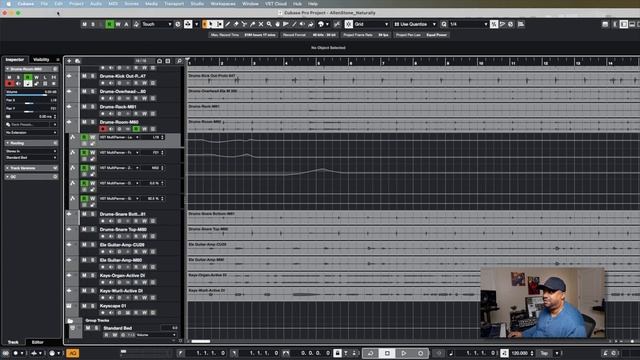640x360 pixels.
Task: Open the 1/4 quantize preset dropdown
Action: tap(469, 24)
